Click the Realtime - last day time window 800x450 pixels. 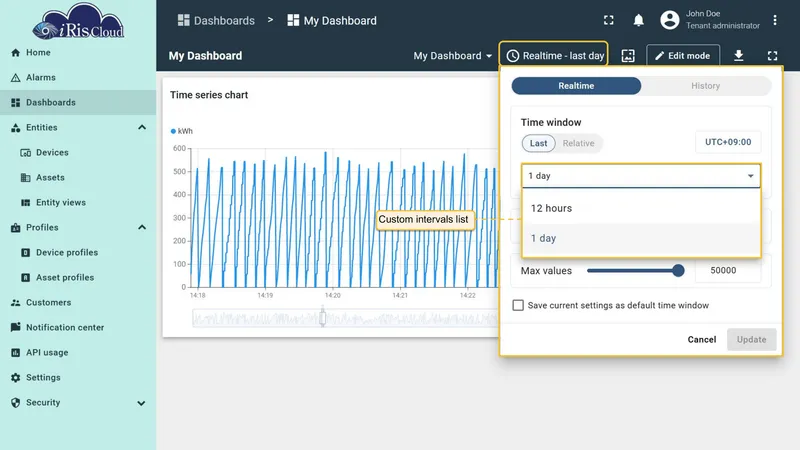(x=554, y=56)
